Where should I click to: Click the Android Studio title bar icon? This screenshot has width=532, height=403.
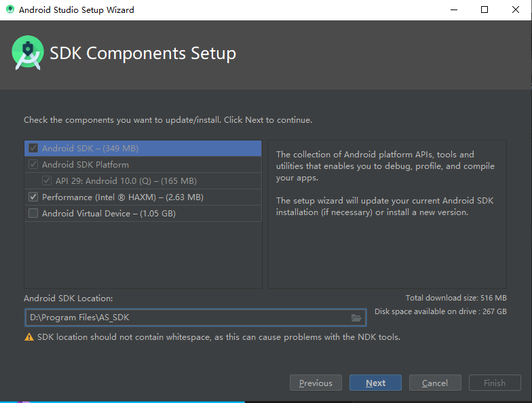(x=10, y=9)
